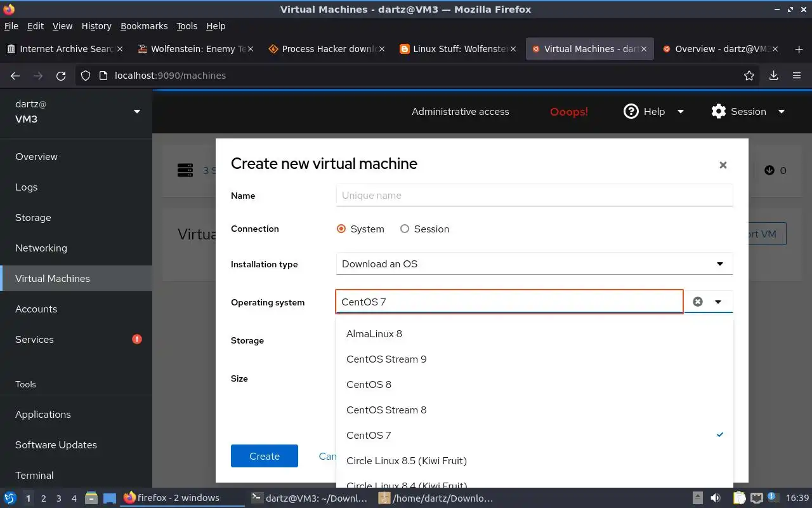This screenshot has height=508, width=812.
Task: Click the clipboard tray icon
Action: coord(738,498)
